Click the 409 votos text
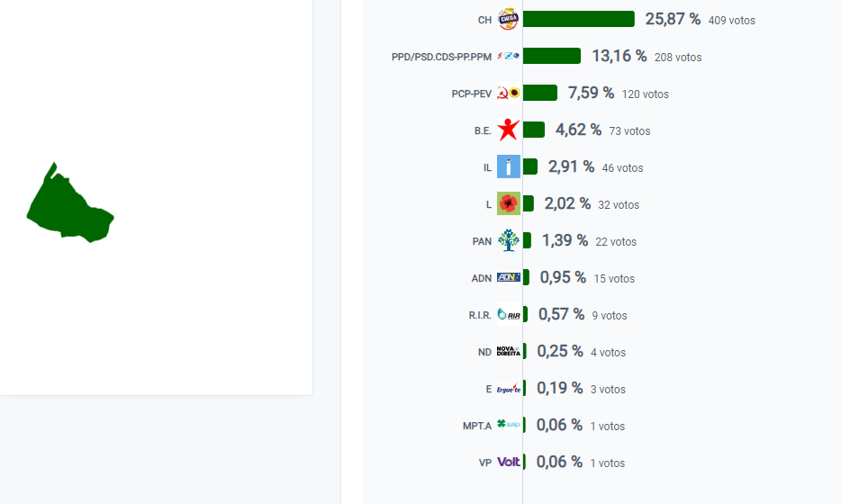Viewport: 841px width, 504px height. pyautogui.click(x=731, y=21)
